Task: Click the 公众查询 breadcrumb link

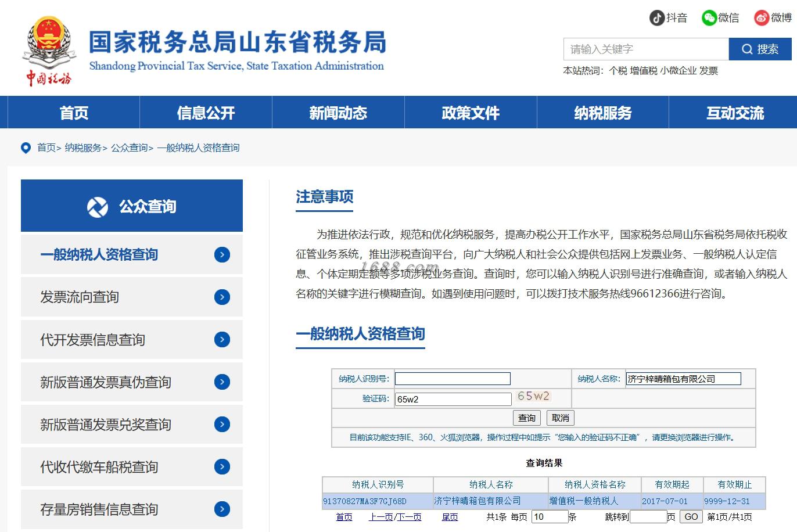Action: pyautogui.click(x=130, y=148)
